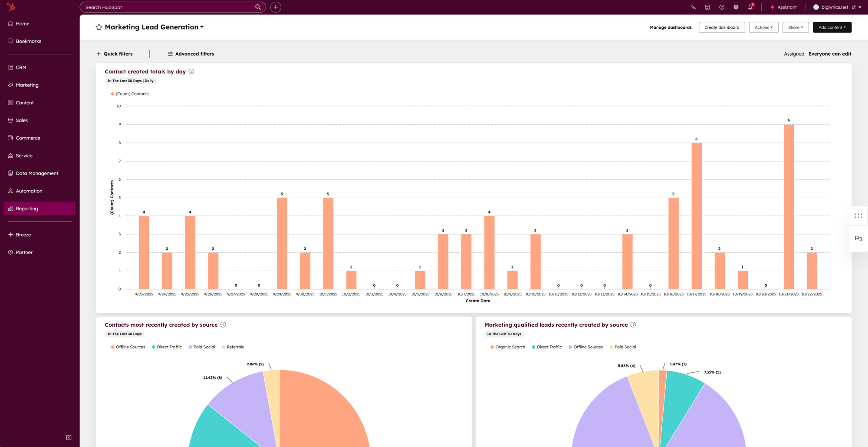Open the Help question mark icon
Image resolution: width=868 pixels, height=447 pixels.
[x=722, y=7]
